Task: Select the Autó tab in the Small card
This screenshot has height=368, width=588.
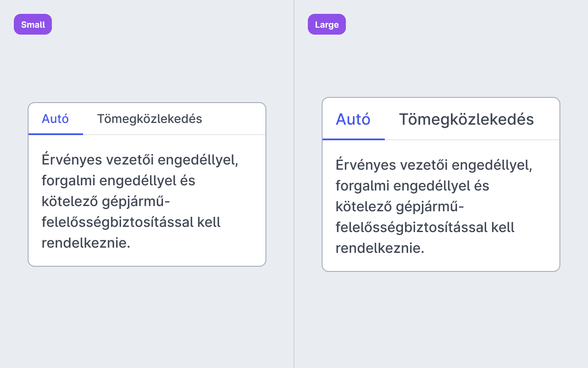Action: (55, 119)
